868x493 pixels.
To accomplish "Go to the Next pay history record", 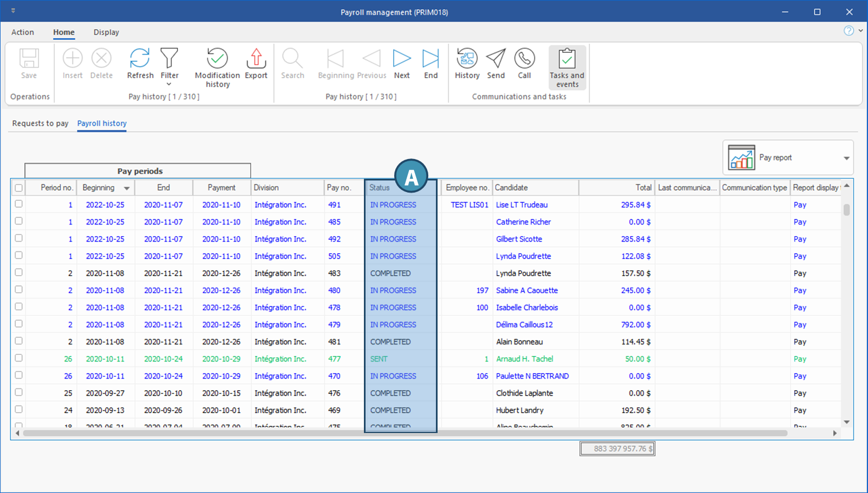I will click(x=401, y=58).
